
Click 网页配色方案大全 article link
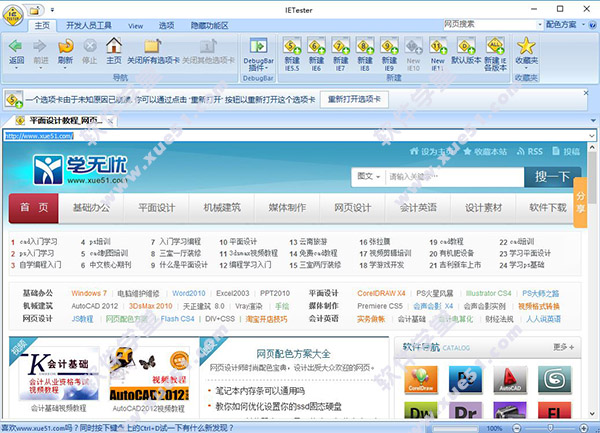tap(293, 353)
